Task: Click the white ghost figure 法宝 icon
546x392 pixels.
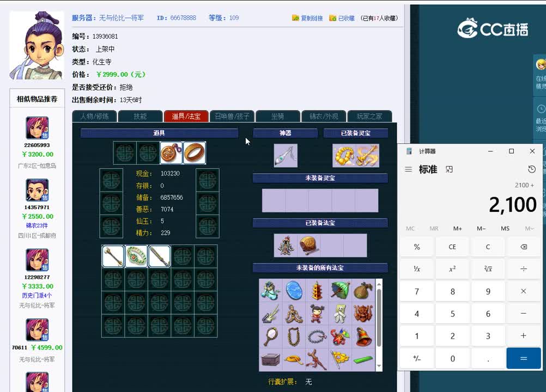Action: click(x=340, y=314)
